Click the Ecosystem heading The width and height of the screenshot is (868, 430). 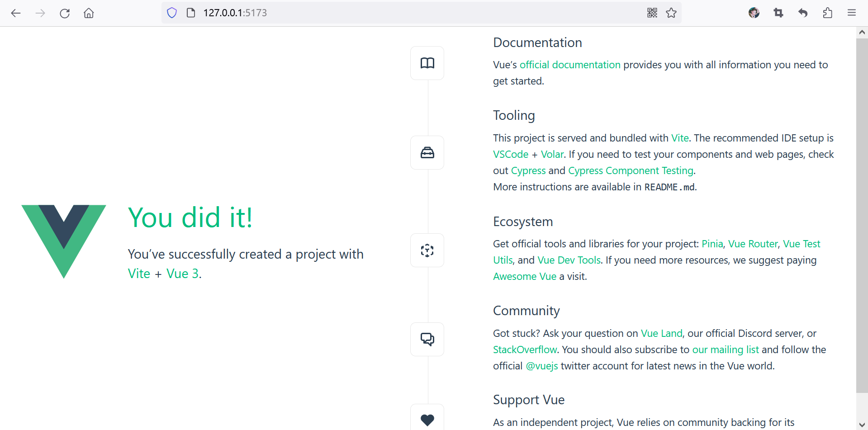point(523,222)
